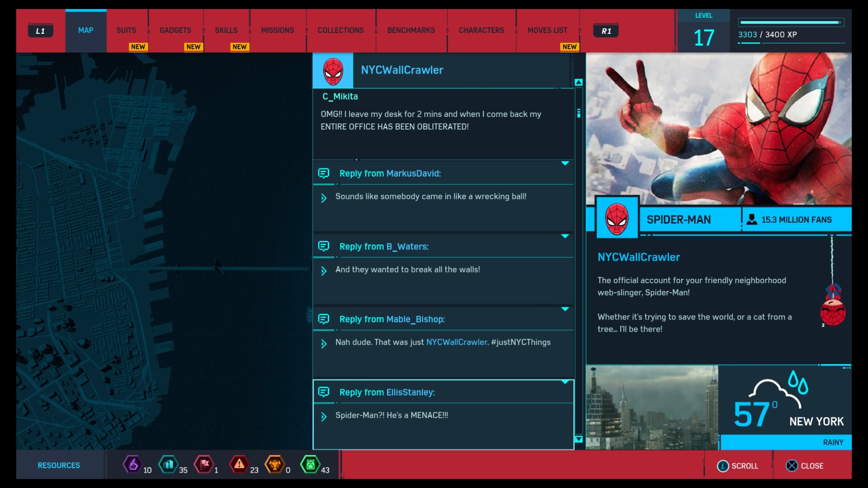This screenshot has height=488, width=868.
Task: Click the Spider-Man profile mask icon
Action: 617,219
